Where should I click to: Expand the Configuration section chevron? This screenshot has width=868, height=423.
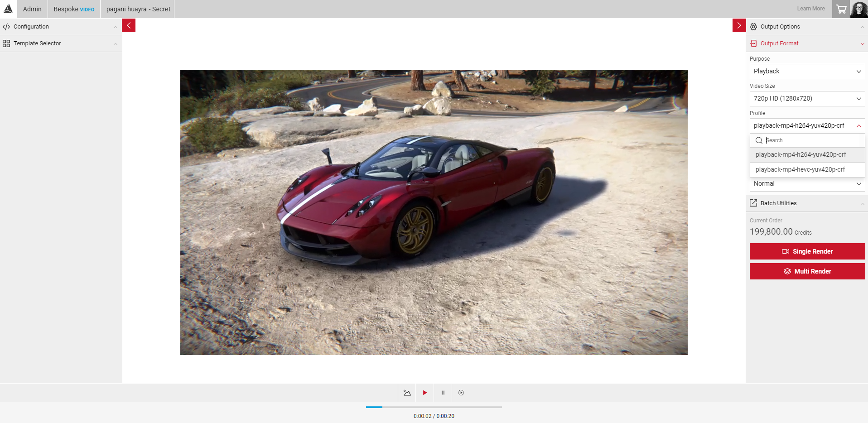pos(116,27)
